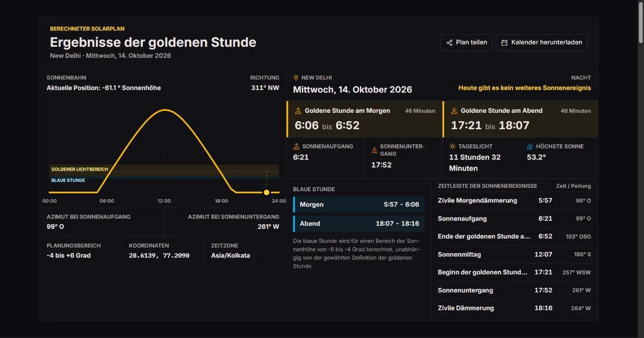Click the coordinates value 28.6139, 77.2090
644x338 pixels.
click(x=159, y=256)
